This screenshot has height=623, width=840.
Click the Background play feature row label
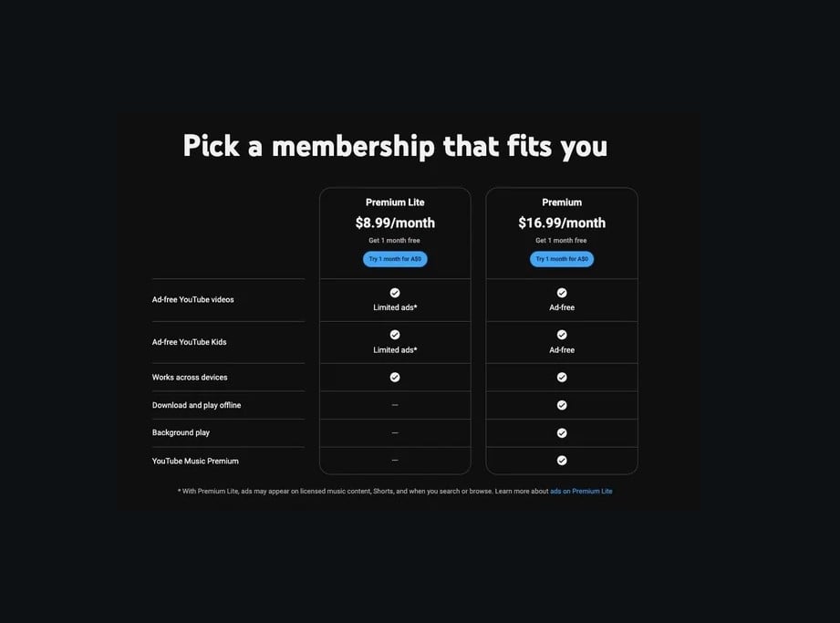181,433
